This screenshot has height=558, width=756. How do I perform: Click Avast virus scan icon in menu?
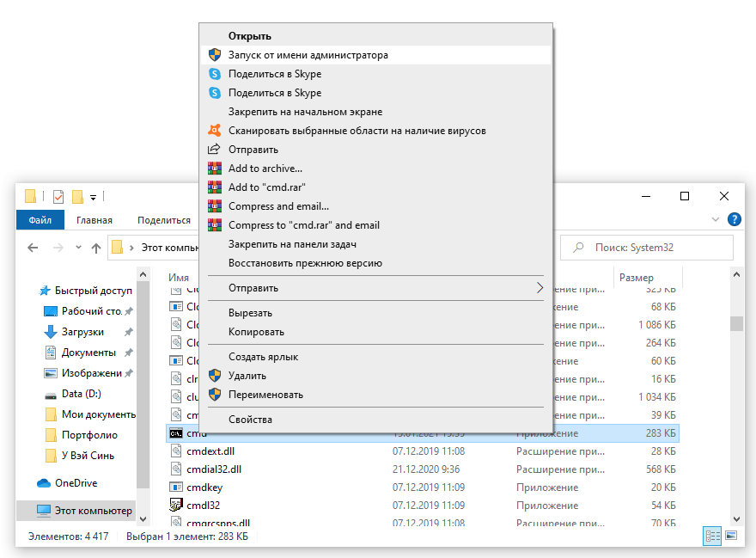point(215,131)
